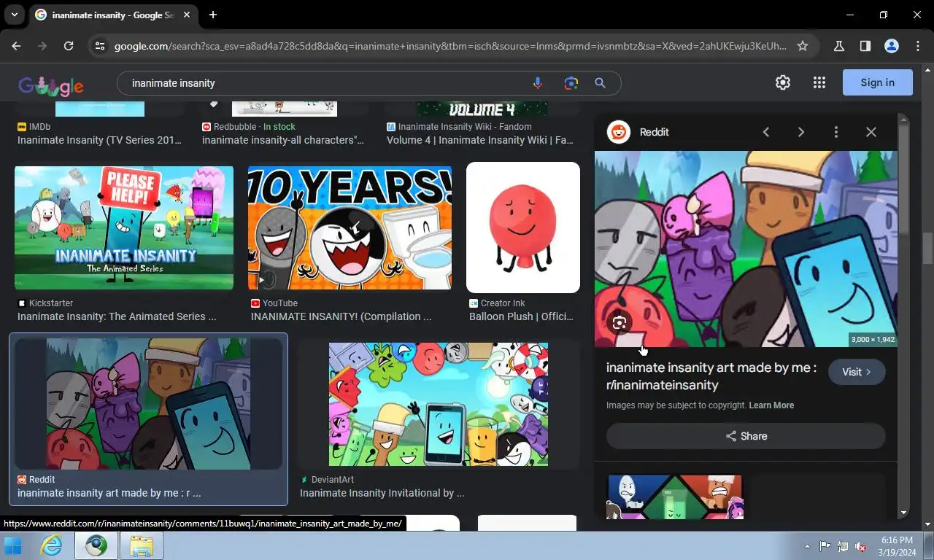The width and height of the screenshot is (934, 560).
Task: View site information icon in address bar
Action: pyautogui.click(x=100, y=46)
